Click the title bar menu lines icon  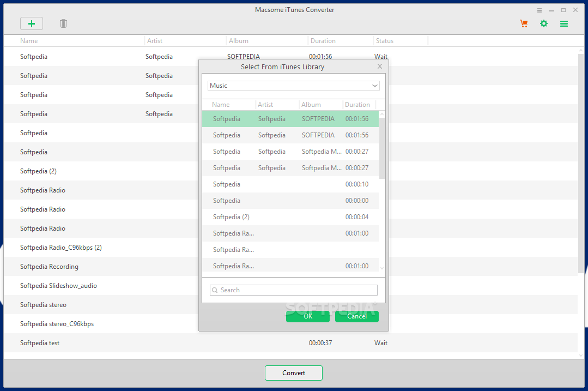coord(539,10)
